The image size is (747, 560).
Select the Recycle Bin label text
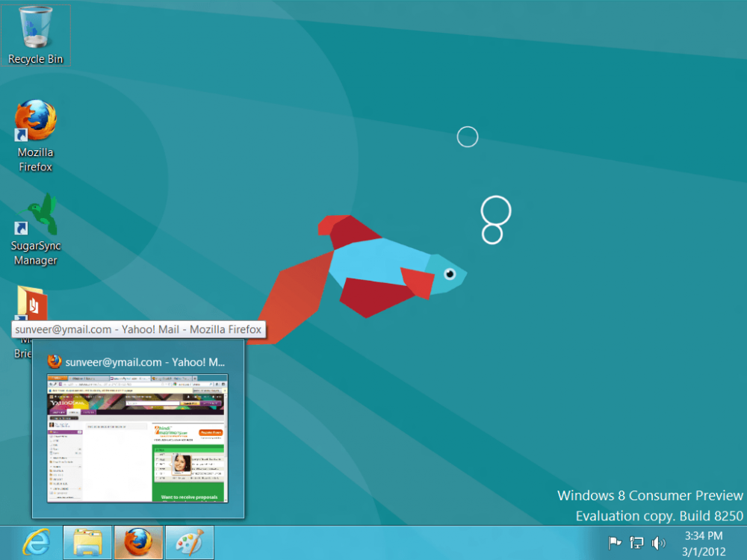point(36,59)
